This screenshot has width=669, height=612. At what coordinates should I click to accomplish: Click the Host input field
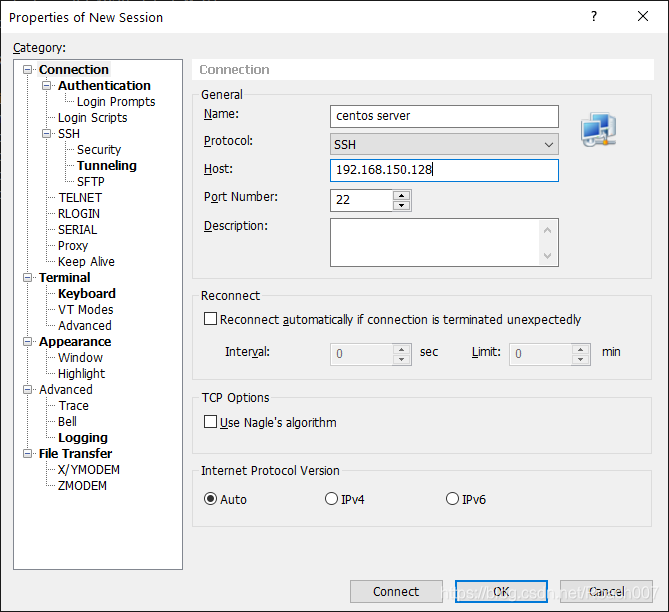(444, 170)
